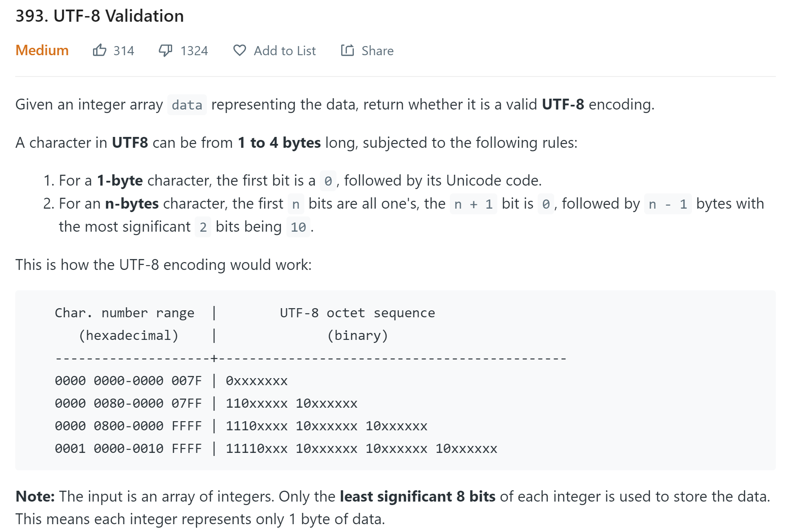This screenshot has width=785, height=532.
Task: Click the 314 likes count
Action: click(124, 51)
